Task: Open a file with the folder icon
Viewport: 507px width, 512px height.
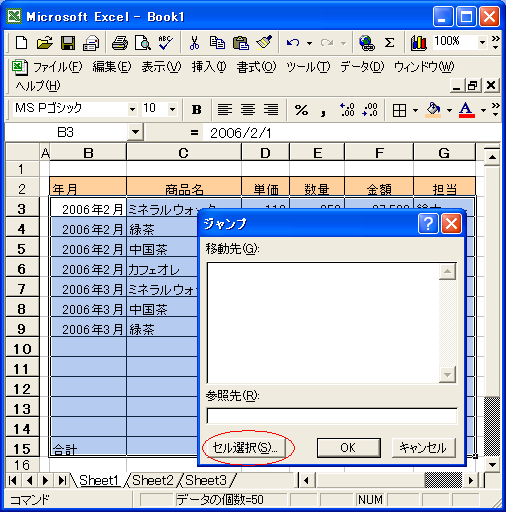Action: coord(44,43)
